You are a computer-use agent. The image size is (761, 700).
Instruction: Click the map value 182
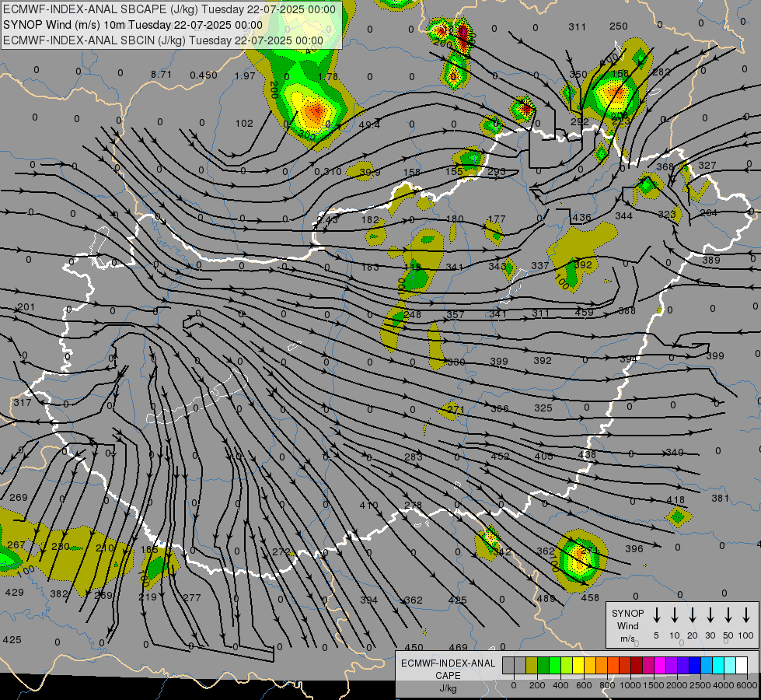370,219
